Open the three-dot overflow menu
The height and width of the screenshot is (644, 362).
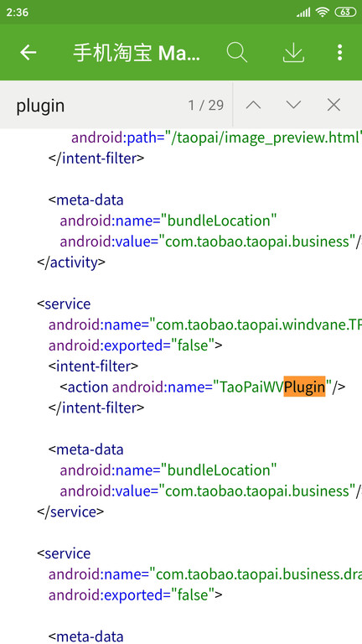(x=339, y=53)
